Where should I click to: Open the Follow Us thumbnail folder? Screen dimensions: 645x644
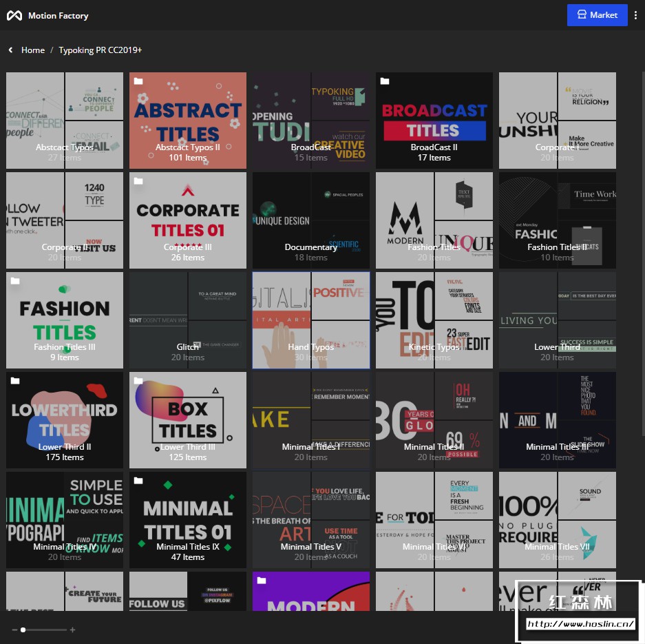coord(188,592)
